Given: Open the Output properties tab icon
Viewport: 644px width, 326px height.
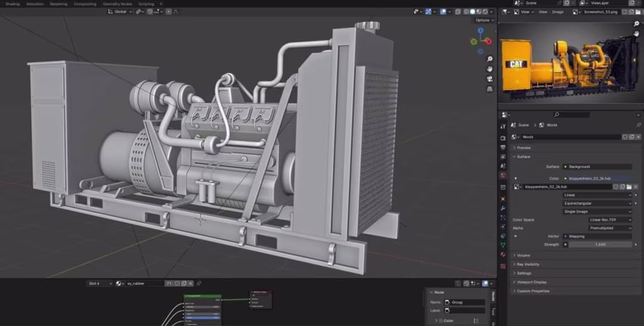Looking at the screenshot, I should [x=503, y=148].
